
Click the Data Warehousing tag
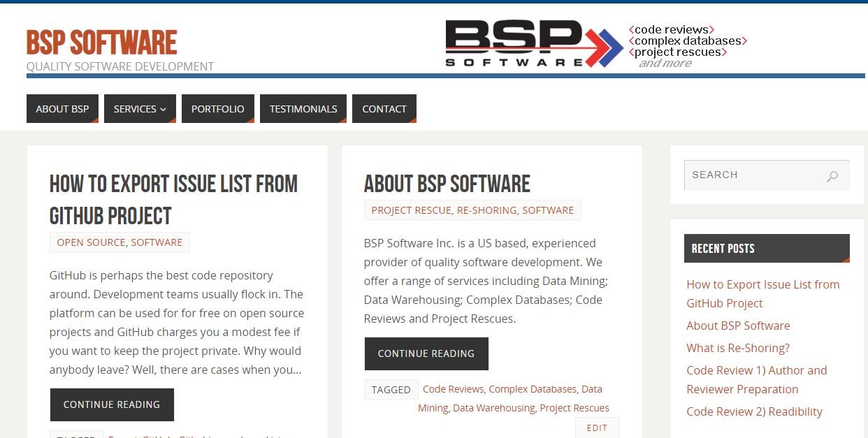pos(494,407)
